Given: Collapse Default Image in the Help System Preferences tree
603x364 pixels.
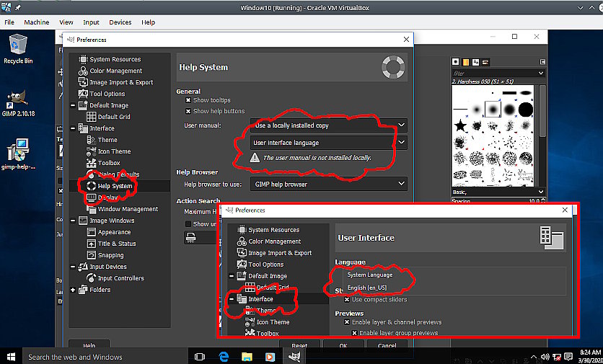Looking at the screenshot, I should click(x=73, y=105).
